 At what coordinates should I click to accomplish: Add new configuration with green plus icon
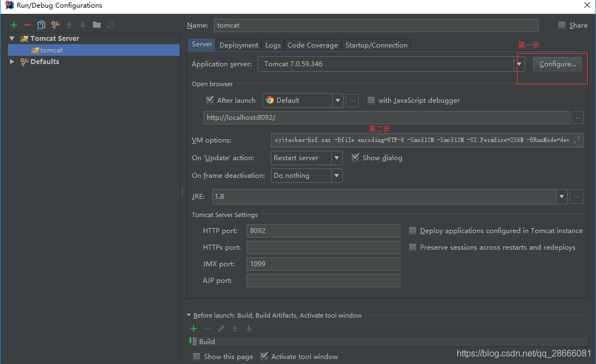[14, 25]
